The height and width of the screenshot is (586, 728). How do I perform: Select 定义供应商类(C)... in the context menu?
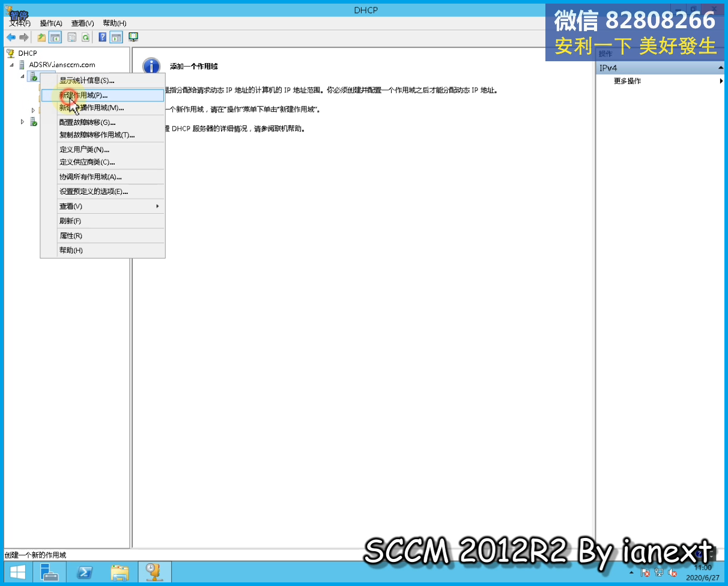103,162
